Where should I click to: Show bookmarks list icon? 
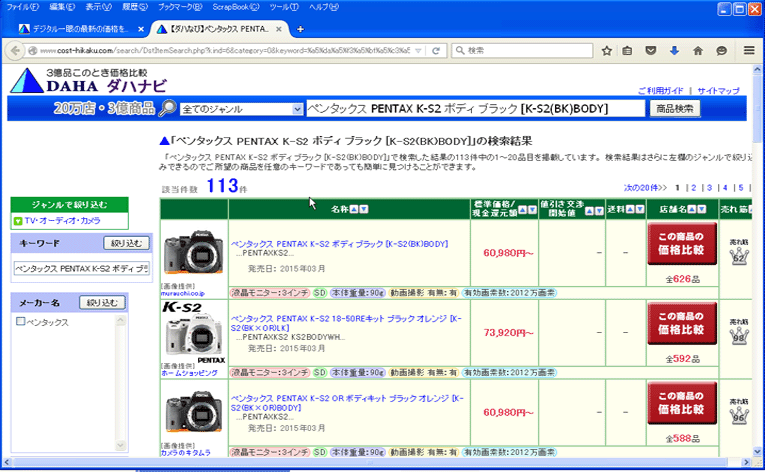click(x=627, y=51)
